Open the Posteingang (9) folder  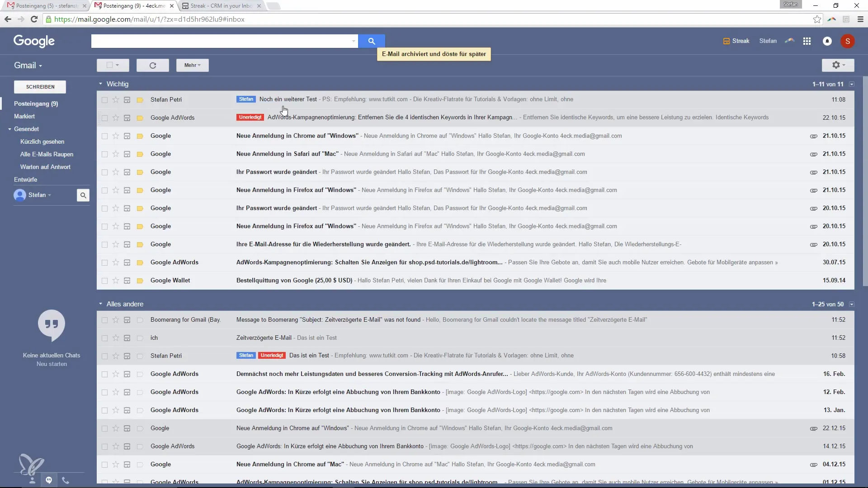coord(36,103)
